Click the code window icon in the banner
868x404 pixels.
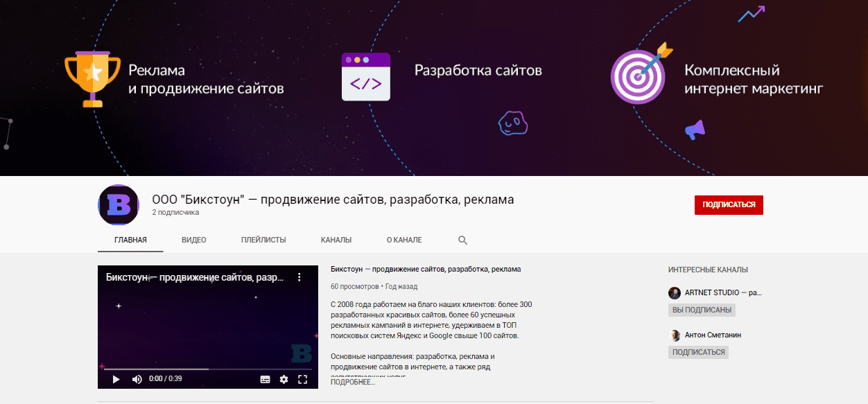pos(366,77)
